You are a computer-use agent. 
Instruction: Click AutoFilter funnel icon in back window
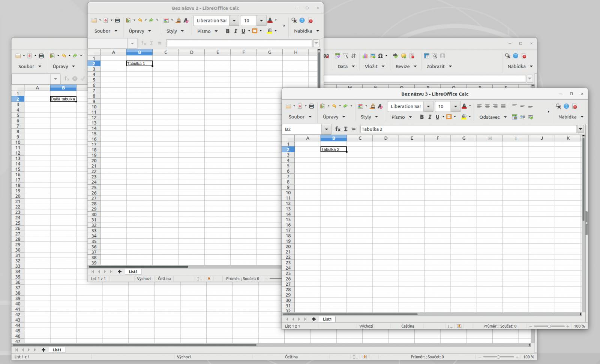345,56
